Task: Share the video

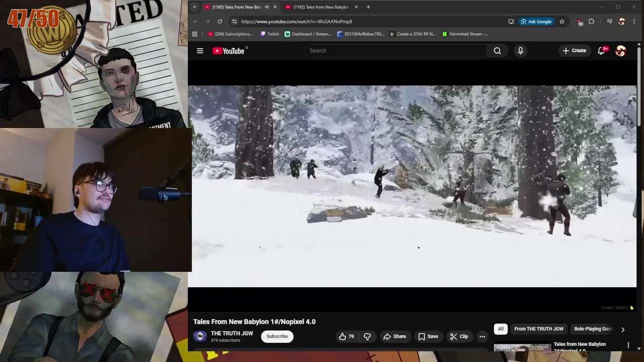Action: (394, 336)
